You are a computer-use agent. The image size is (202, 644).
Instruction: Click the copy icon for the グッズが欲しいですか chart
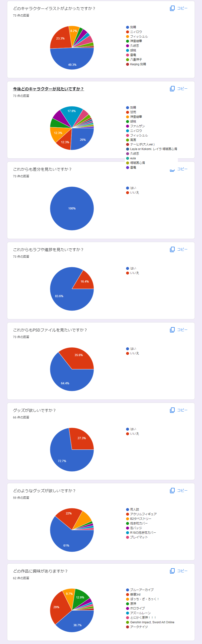coord(172,410)
